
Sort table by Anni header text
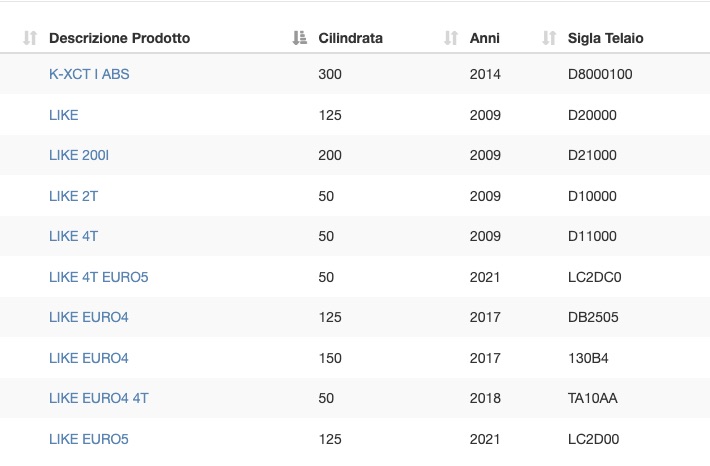tap(485, 38)
